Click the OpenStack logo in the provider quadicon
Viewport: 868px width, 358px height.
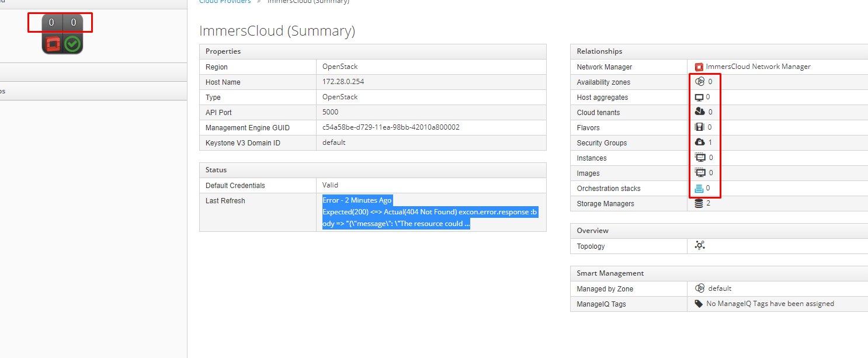(x=52, y=44)
